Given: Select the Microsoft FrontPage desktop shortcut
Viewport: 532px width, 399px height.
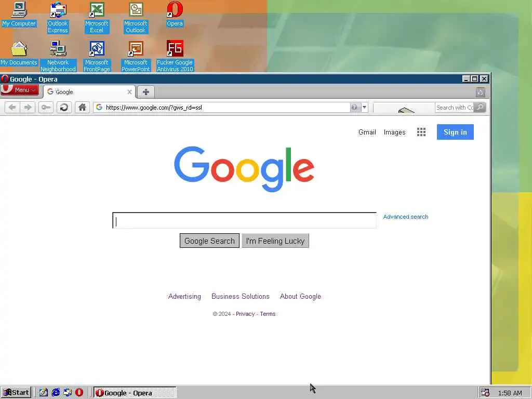Looking at the screenshot, I should click(x=97, y=56).
